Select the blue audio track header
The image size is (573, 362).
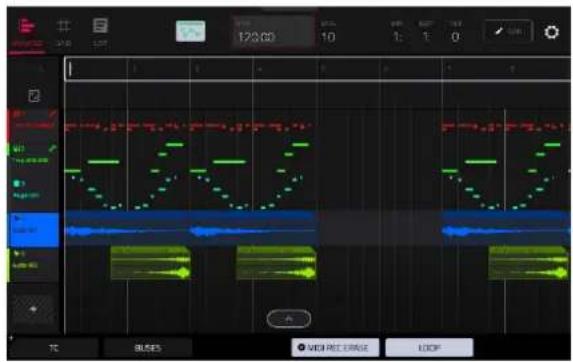pyautogui.click(x=33, y=229)
